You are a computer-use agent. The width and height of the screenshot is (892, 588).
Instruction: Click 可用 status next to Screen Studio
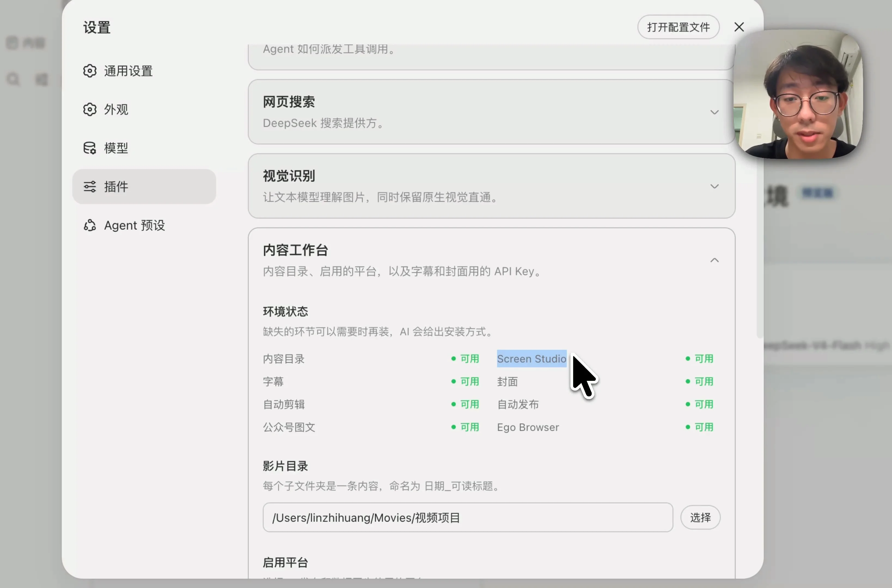(x=699, y=359)
